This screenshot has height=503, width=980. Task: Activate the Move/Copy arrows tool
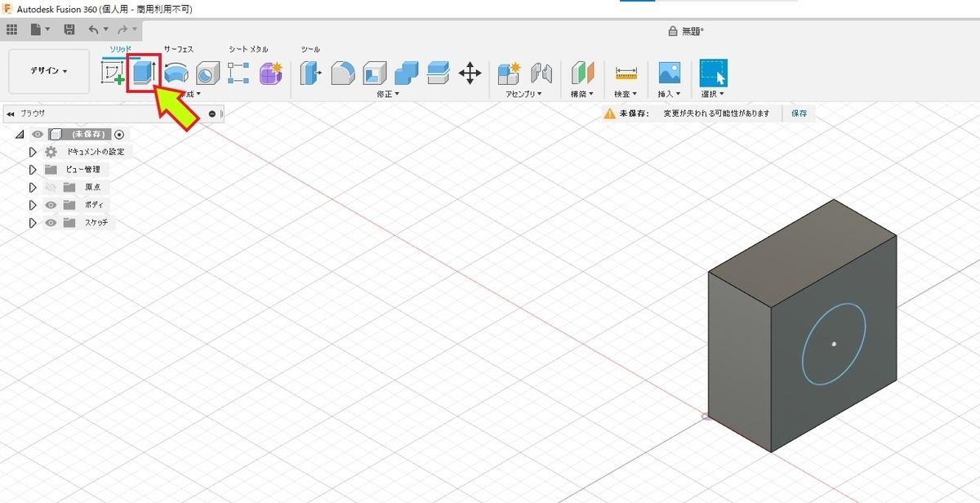pyautogui.click(x=470, y=73)
